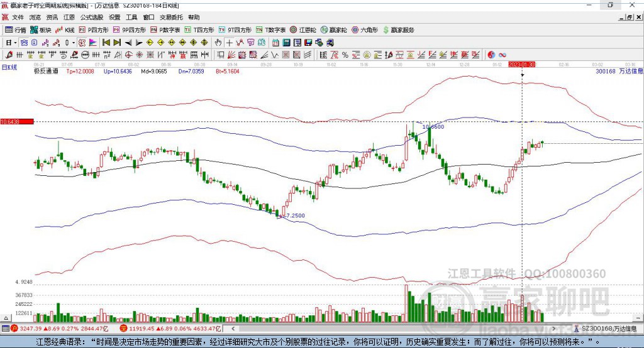Click the 极反通道 indicator name
Screen dimensions: 644x348
tap(47, 71)
